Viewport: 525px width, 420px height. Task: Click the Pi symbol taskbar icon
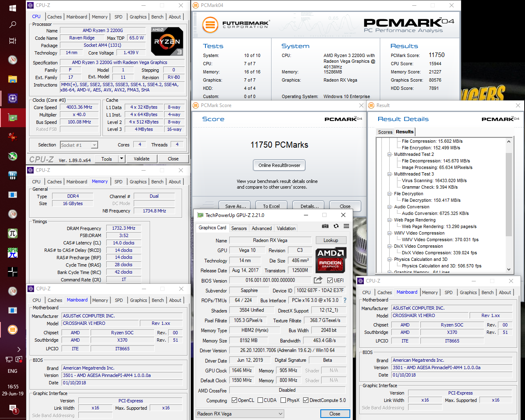(13, 233)
